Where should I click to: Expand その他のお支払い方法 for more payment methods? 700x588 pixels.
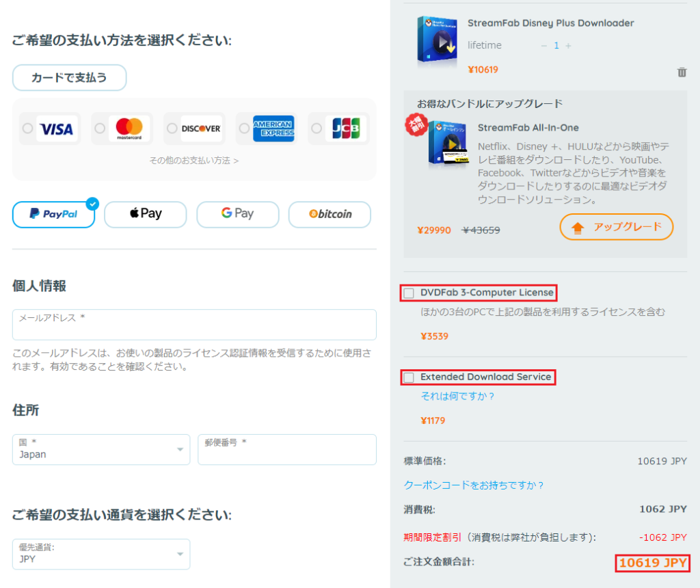(194, 161)
